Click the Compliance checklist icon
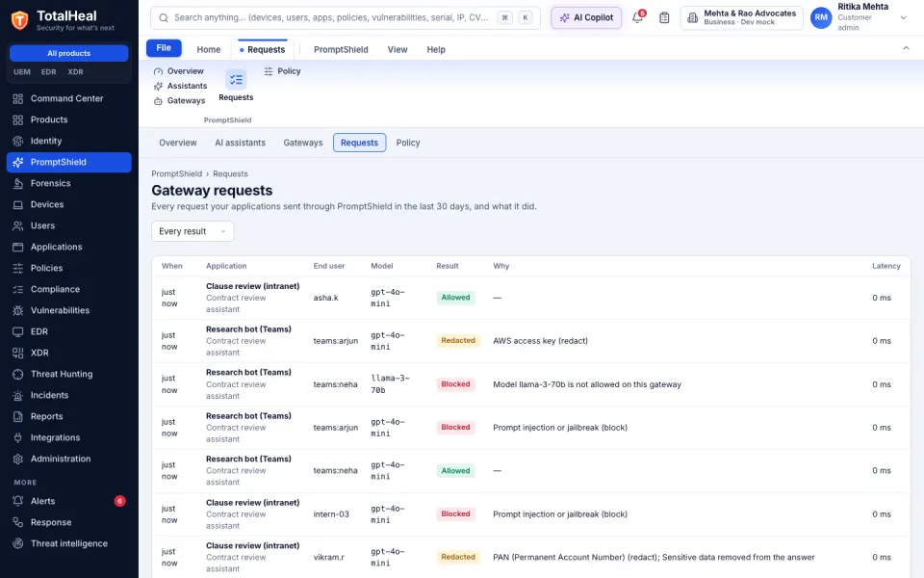The height and width of the screenshot is (578, 924). coord(18,290)
